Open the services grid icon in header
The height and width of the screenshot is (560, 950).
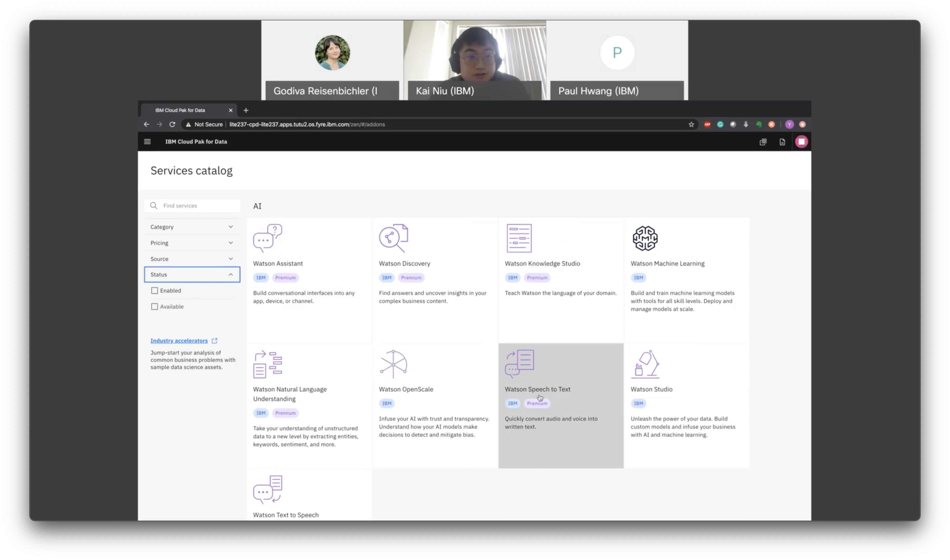[763, 142]
